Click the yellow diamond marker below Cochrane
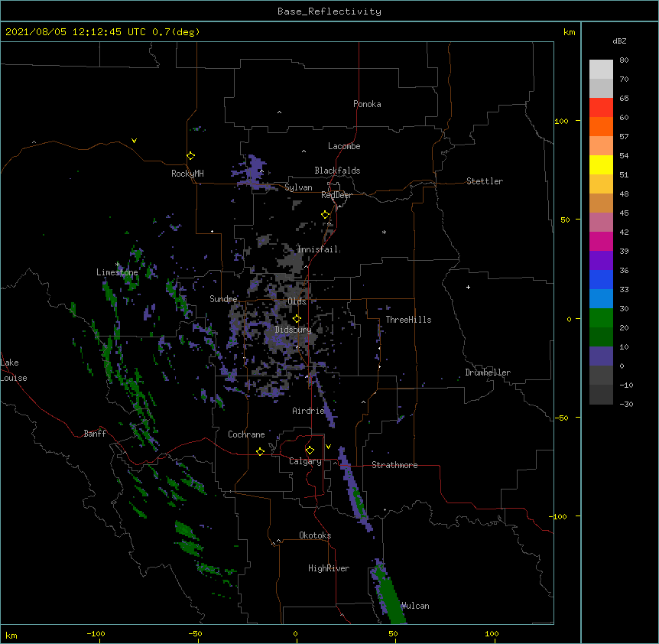 [260, 451]
